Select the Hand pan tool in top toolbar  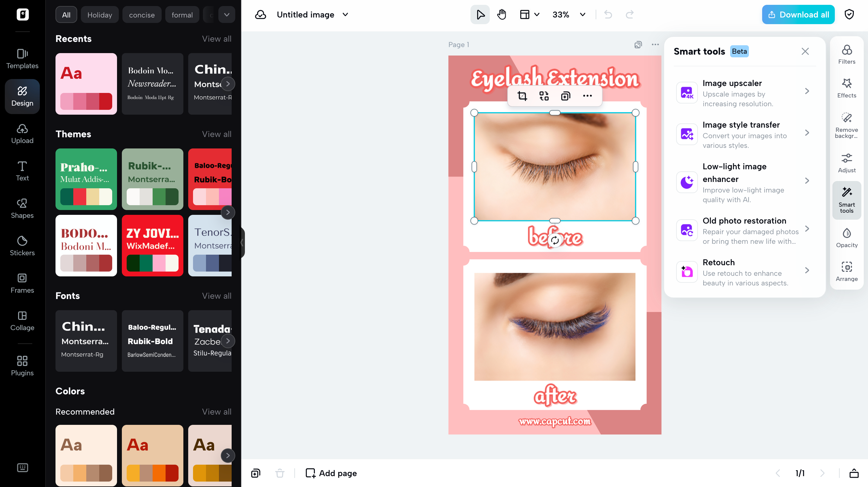click(501, 14)
